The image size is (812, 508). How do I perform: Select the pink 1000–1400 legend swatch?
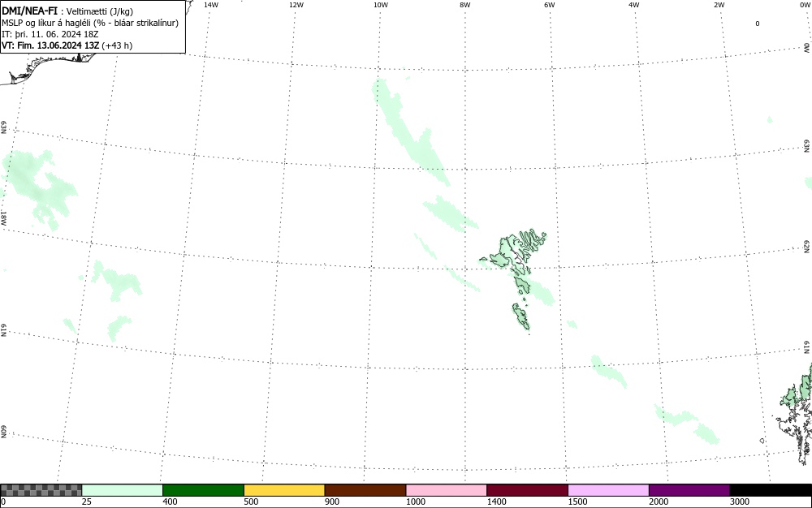pyautogui.click(x=447, y=490)
